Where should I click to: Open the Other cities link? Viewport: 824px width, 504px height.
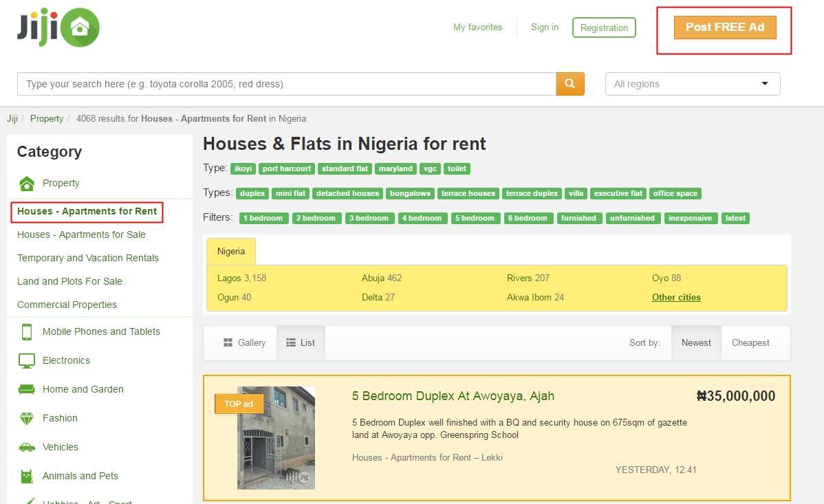(676, 298)
